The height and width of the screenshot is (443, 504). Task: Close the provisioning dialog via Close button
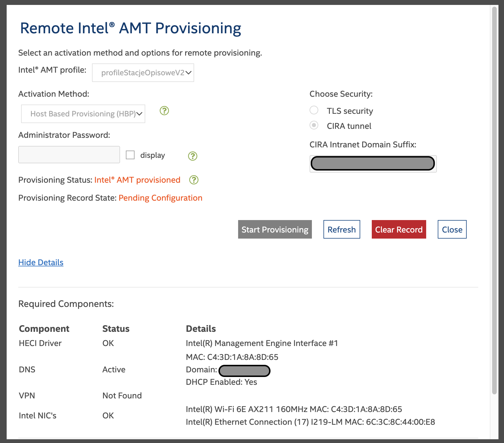(452, 229)
